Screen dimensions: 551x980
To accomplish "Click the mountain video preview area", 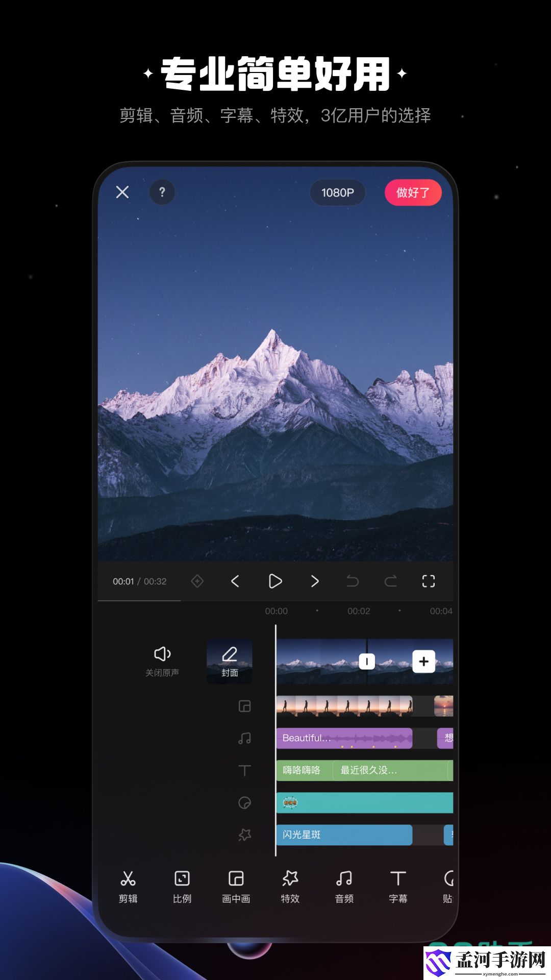I will (275, 365).
